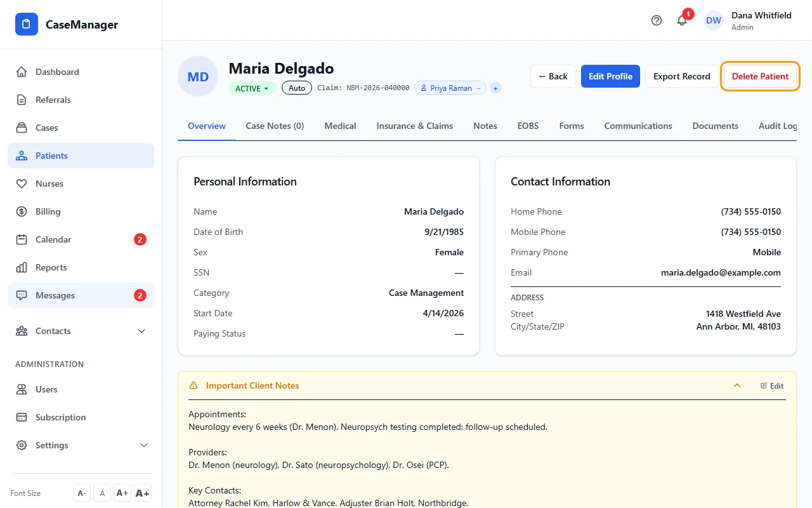The width and height of the screenshot is (812, 508).
Task: Reset font size with the plain A button
Action: coord(102,493)
